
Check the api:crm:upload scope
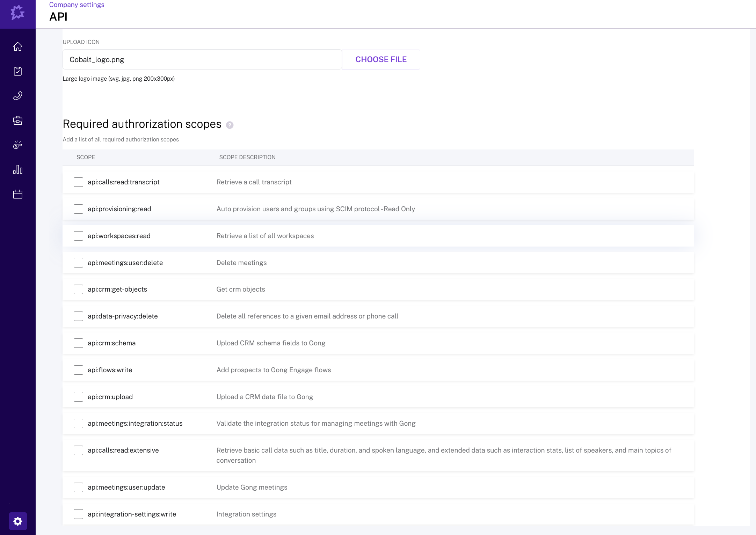pos(78,397)
